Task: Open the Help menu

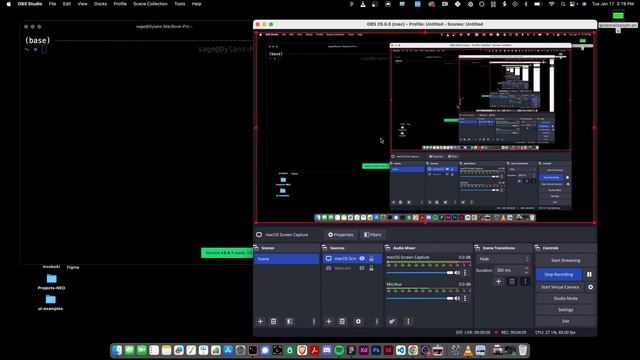Action: pos(197,4)
